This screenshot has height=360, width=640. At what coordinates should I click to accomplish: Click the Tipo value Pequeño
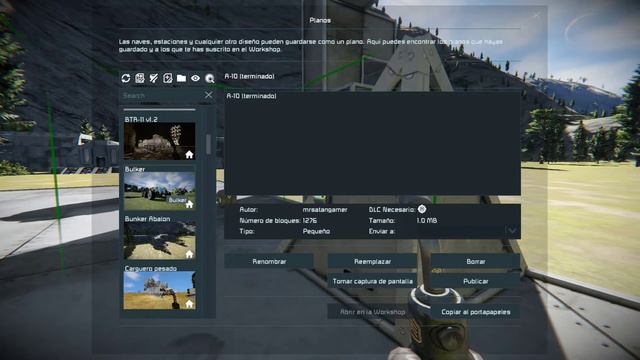(x=316, y=231)
